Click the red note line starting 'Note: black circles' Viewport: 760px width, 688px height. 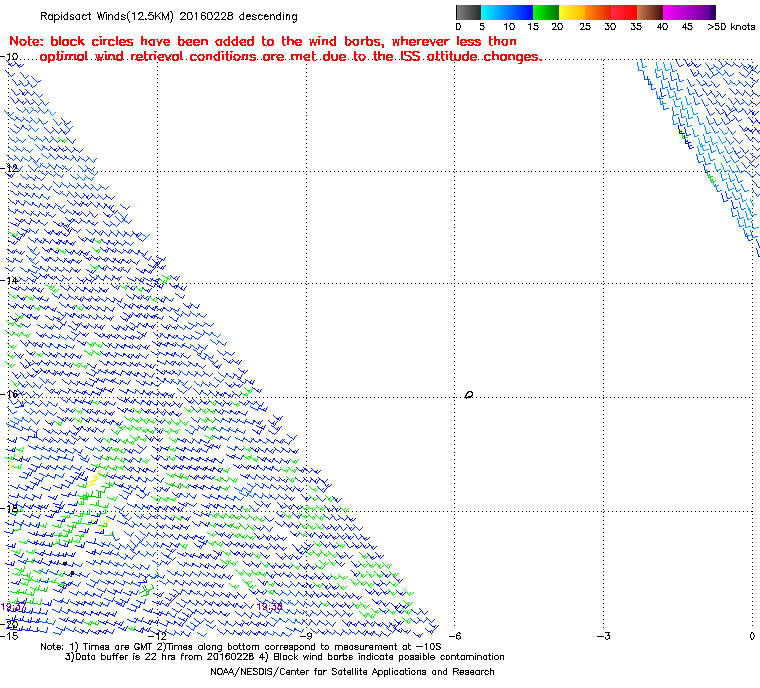pyautogui.click(x=263, y=41)
